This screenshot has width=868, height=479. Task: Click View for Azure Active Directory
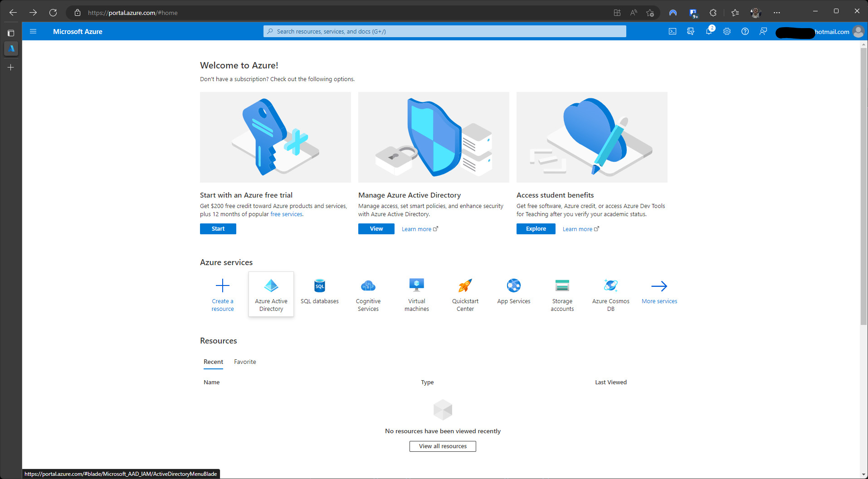pos(376,229)
